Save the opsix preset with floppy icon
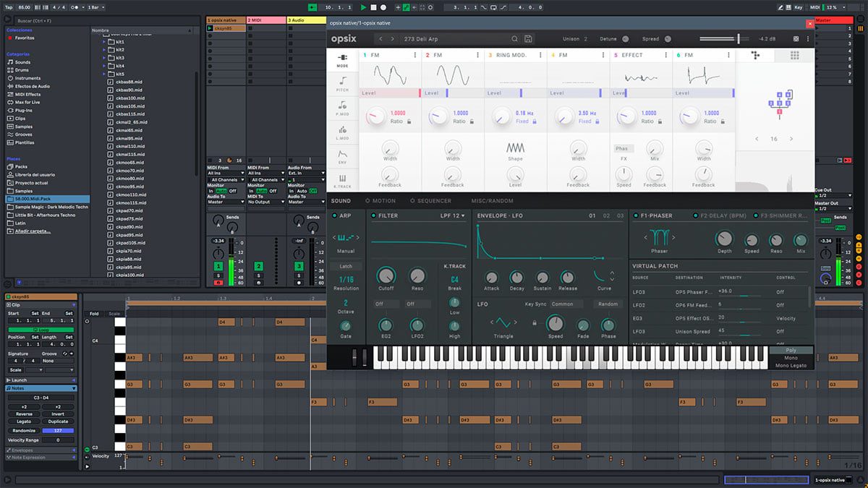The width and height of the screenshot is (868, 488). (x=528, y=39)
